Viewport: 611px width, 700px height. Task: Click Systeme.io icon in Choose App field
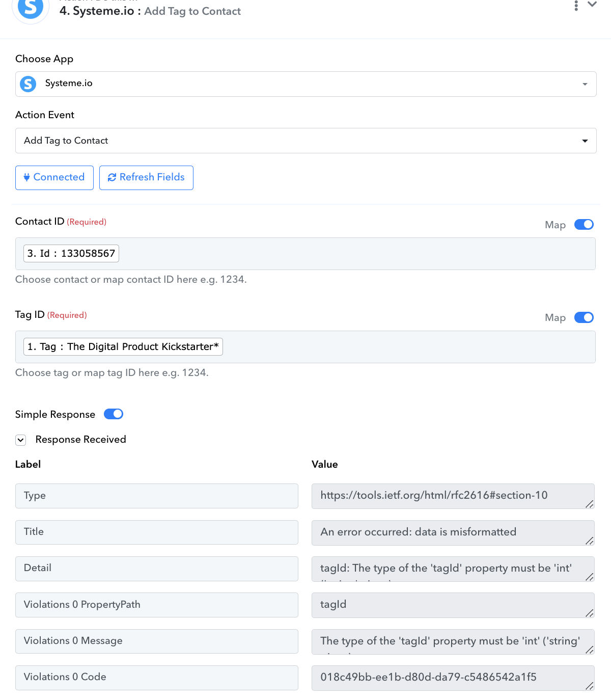(28, 84)
